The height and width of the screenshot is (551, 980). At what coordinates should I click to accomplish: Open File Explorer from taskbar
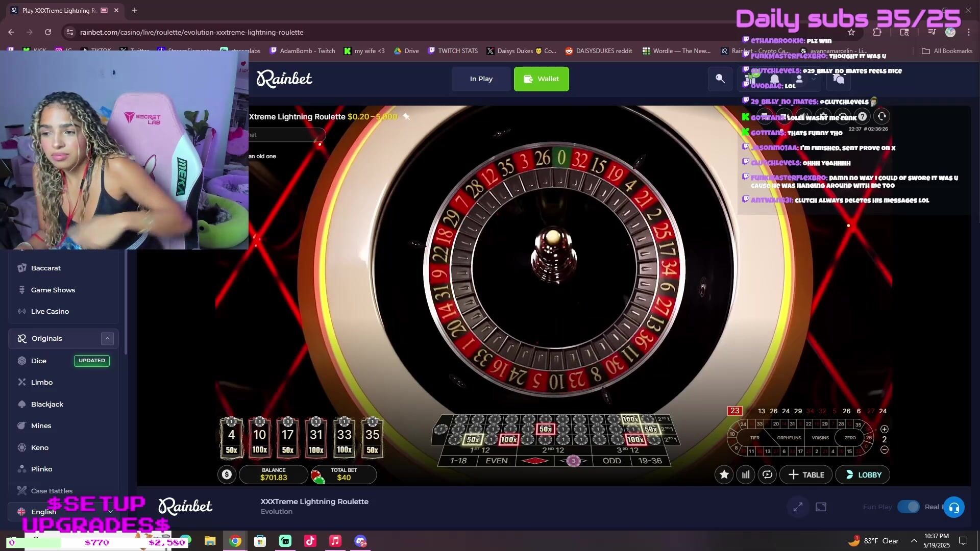tap(210, 541)
